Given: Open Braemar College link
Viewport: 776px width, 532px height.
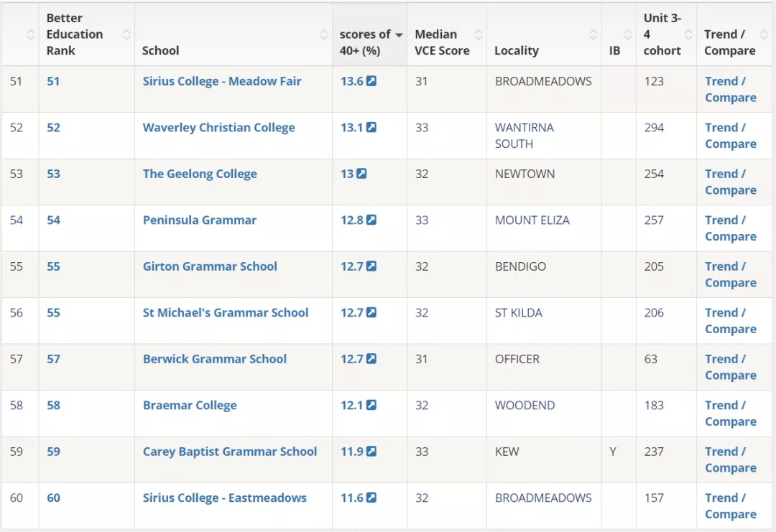Looking at the screenshot, I should [190, 406].
